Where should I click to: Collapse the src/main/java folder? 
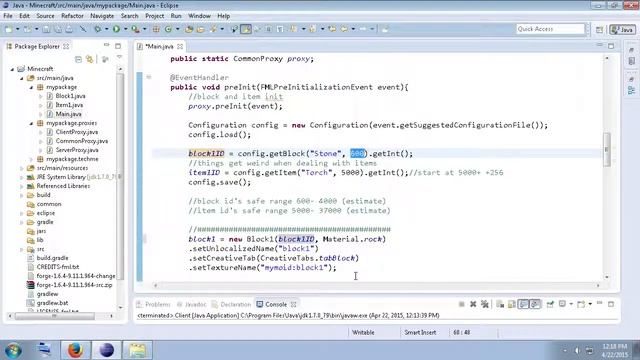tap(22, 78)
